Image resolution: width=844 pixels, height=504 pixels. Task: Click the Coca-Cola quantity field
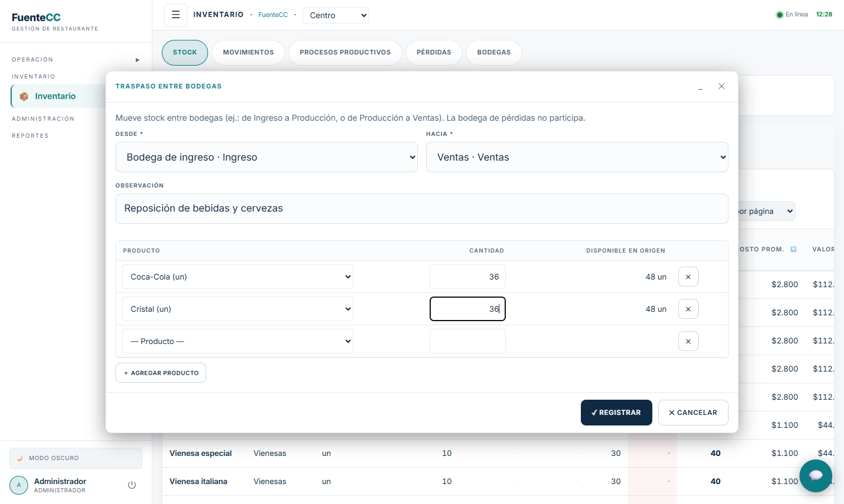[468, 277]
